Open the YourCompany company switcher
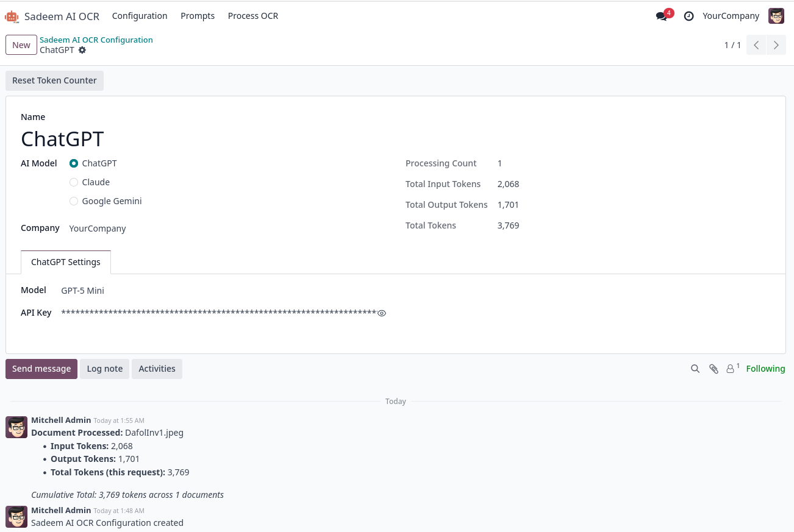 coord(731,16)
